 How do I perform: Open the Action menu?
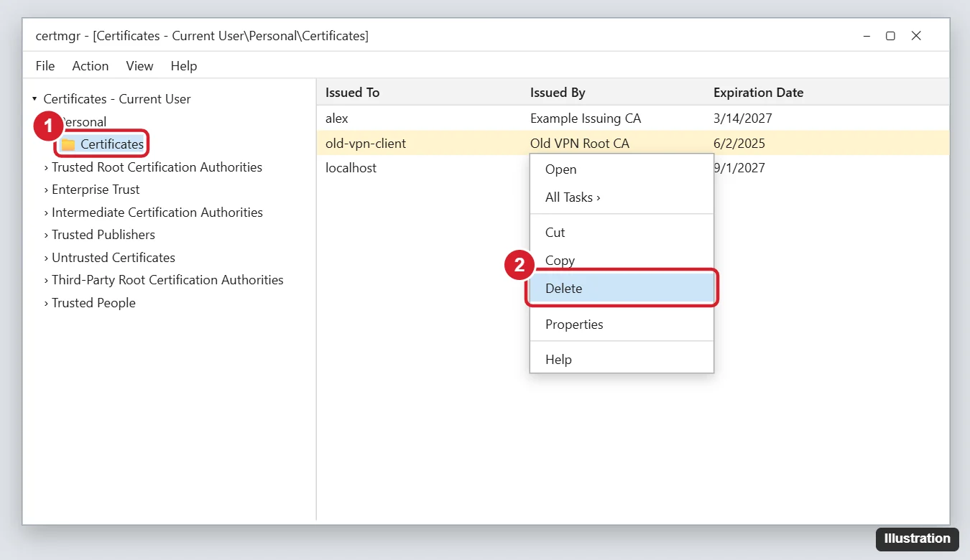coord(91,66)
